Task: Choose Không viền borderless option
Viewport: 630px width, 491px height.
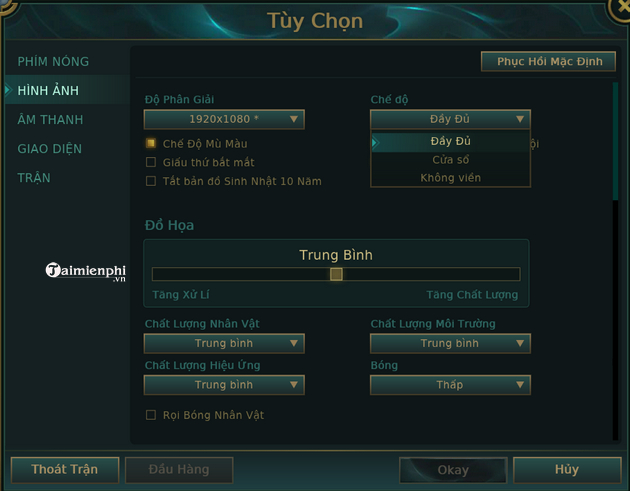Action: (x=450, y=178)
